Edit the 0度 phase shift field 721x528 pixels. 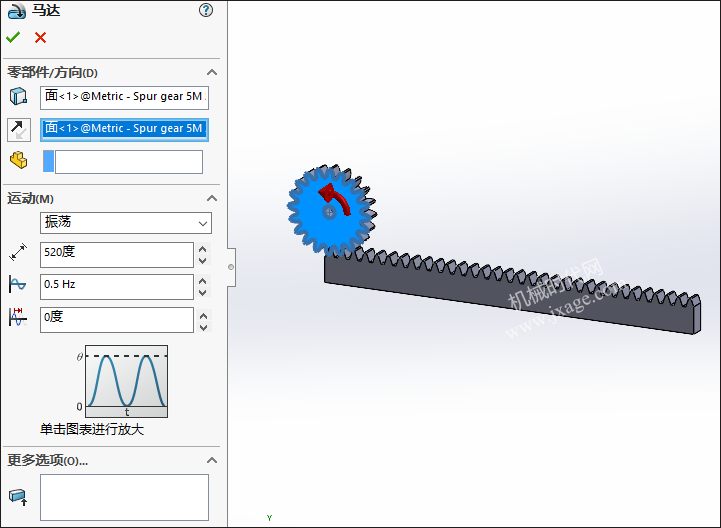point(117,320)
